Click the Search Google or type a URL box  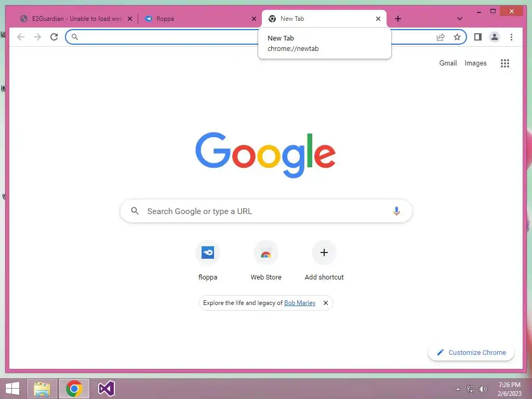(266, 211)
